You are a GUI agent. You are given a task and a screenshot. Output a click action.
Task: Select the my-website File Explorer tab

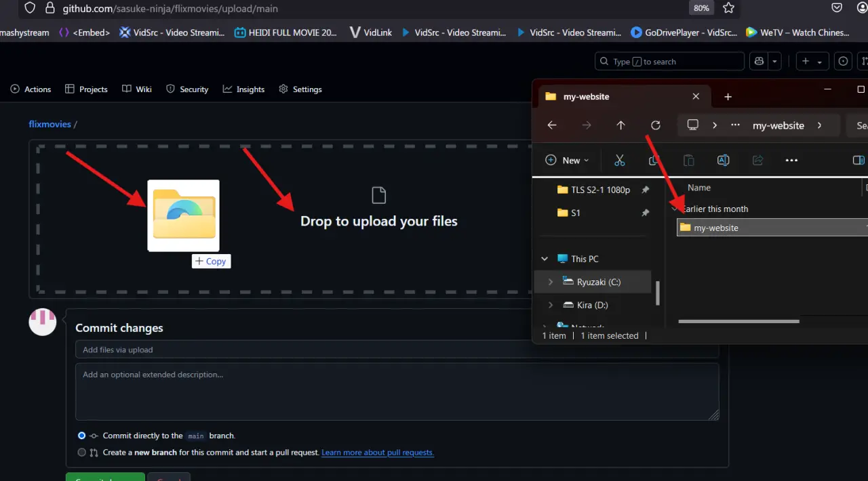pyautogui.click(x=624, y=97)
